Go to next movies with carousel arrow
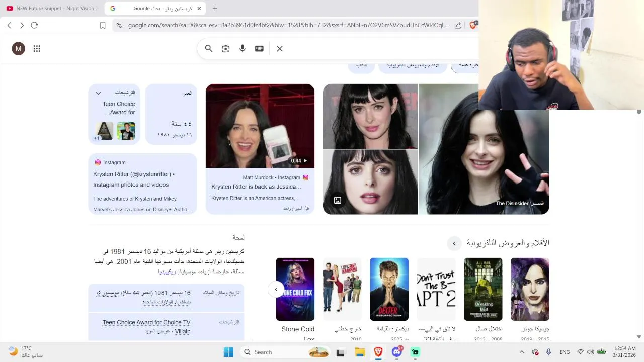644x362 pixels. (276, 289)
